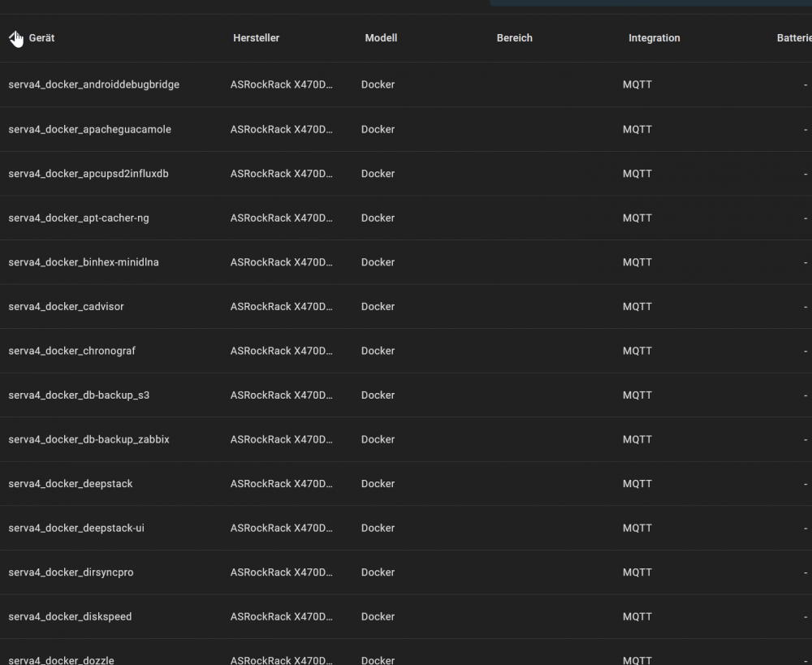Viewport: 812px width, 665px height.
Task: Click MQTT integration in apt-cacher-ng row
Action: coord(637,218)
